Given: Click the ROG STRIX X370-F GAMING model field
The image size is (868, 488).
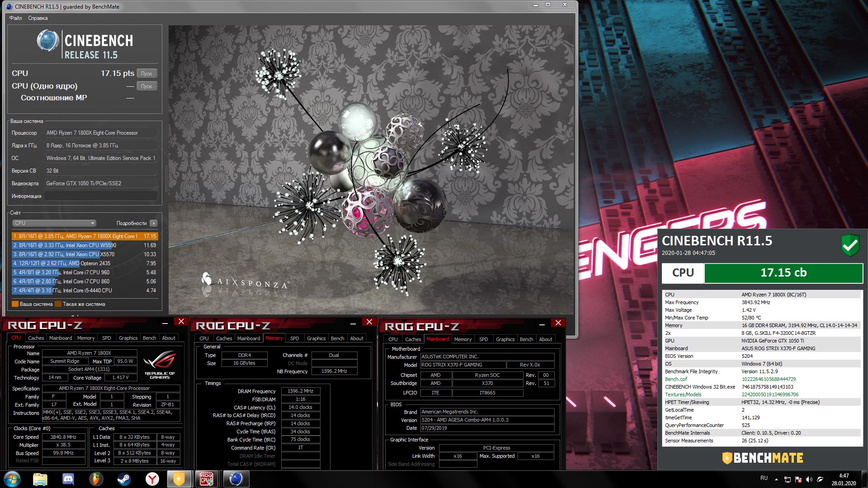Looking at the screenshot, I should tap(462, 365).
